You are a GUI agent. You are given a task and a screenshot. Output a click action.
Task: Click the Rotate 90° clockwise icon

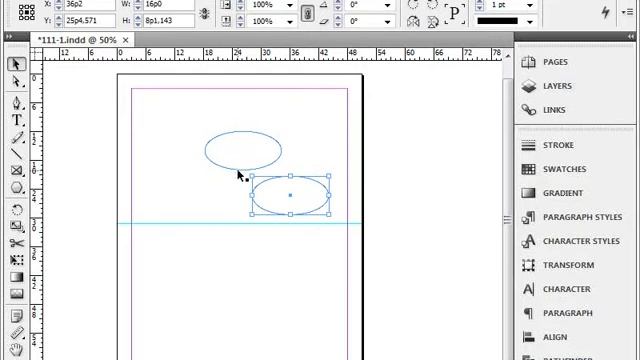coord(413,5)
